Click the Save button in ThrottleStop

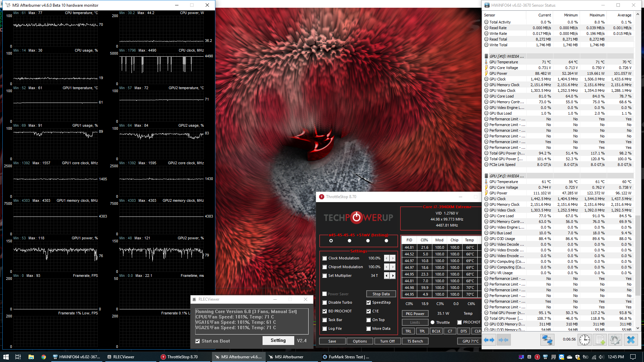332,341
